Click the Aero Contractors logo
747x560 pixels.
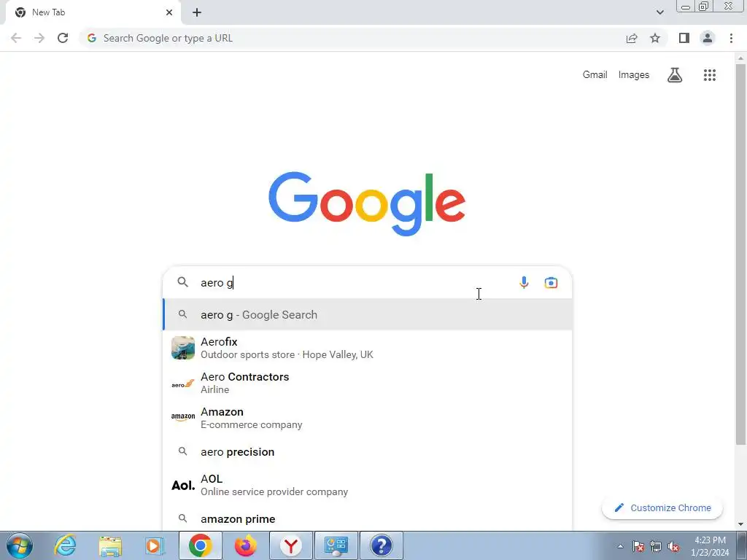[183, 383]
